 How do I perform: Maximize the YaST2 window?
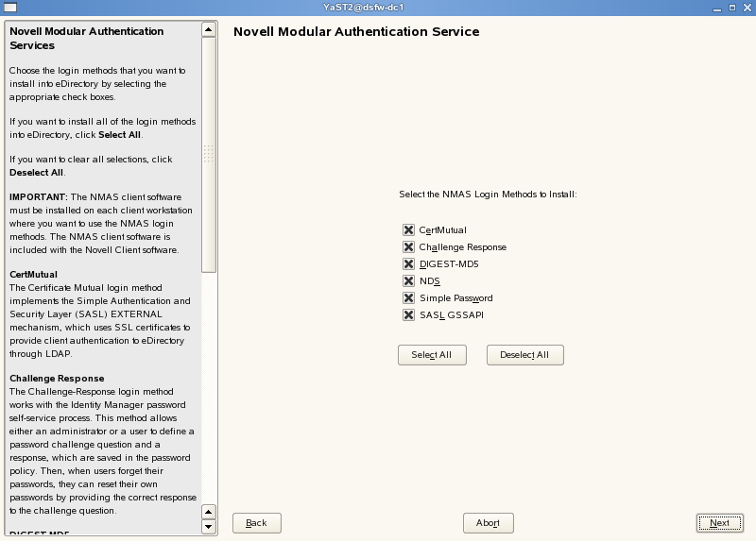pyautogui.click(x=731, y=8)
